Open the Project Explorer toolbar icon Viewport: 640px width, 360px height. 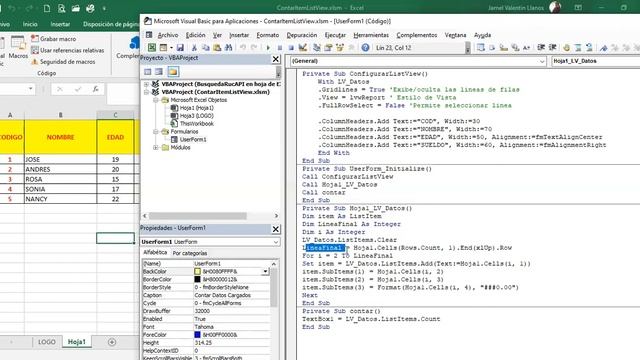click(316, 48)
